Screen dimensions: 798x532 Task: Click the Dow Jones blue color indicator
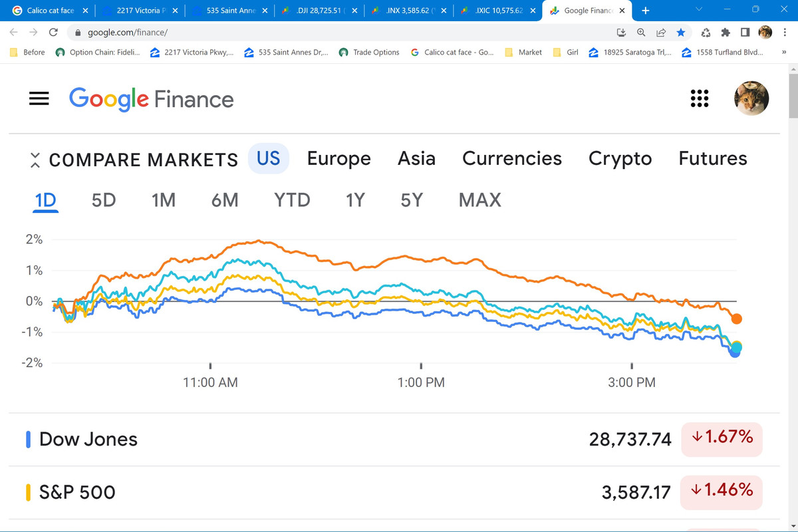click(28, 440)
